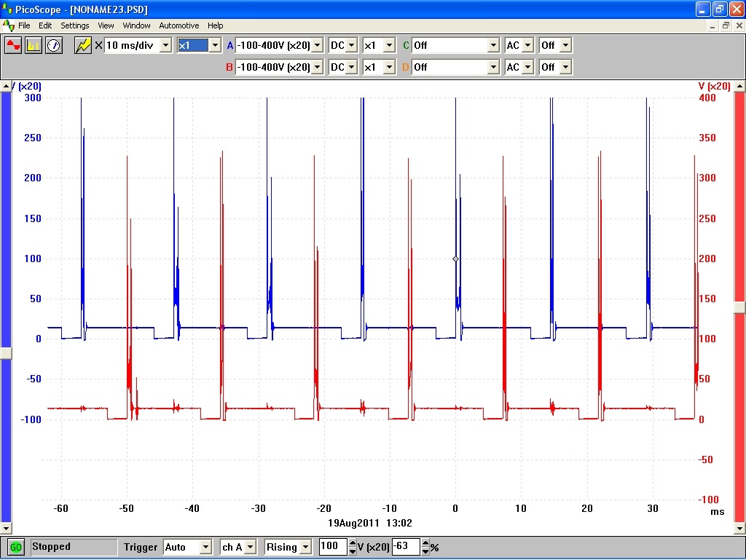Expand Channel A voltage range dropdown
This screenshot has height=560, width=746.
[x=317, y=45]
